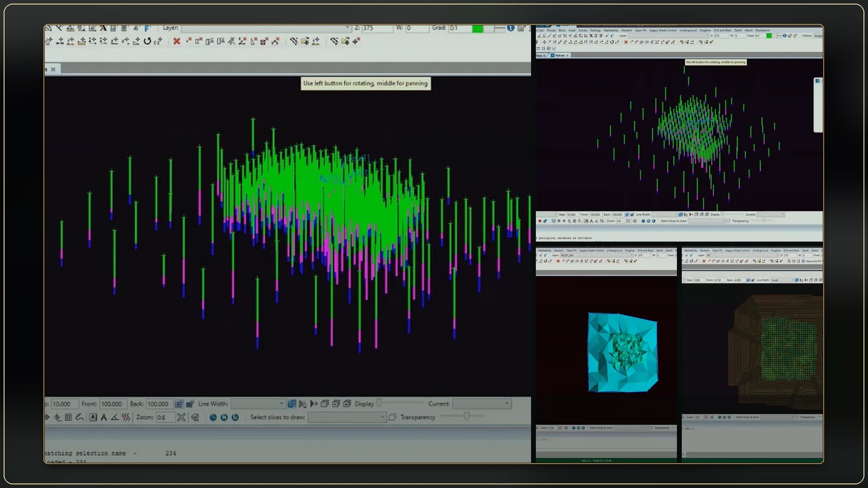
Task: Open the ROOF.LIM layer dropdown in bottom-left window
Action: 596,255
